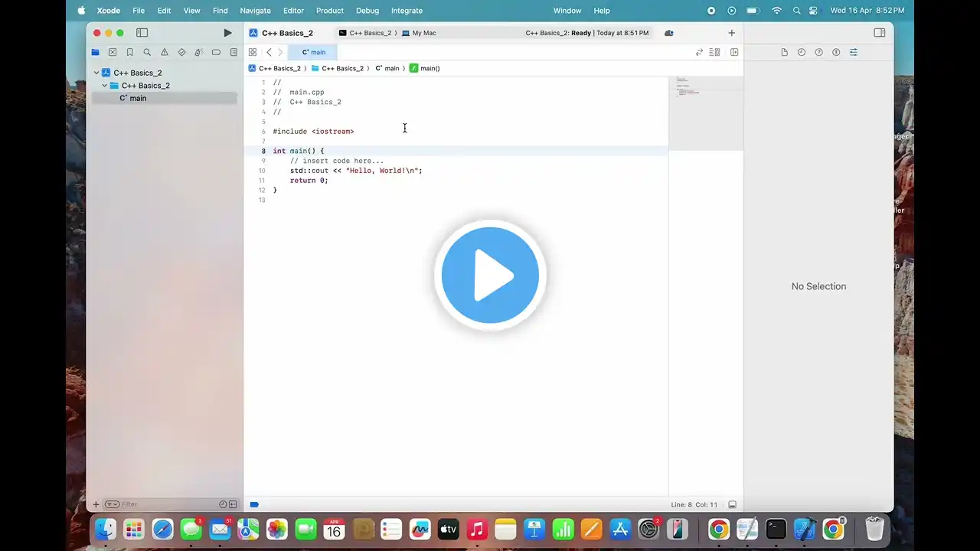Image resolution: width=980 pixels, height=551 pixels.
Task: Open C++ Basics_2 project breadcrumb in jump bar
Action: point(275,68)
